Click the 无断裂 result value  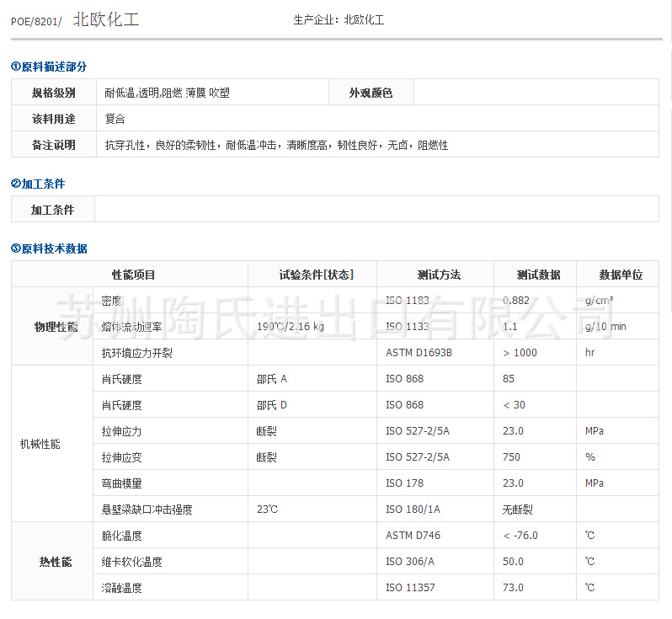coord(518,510)
